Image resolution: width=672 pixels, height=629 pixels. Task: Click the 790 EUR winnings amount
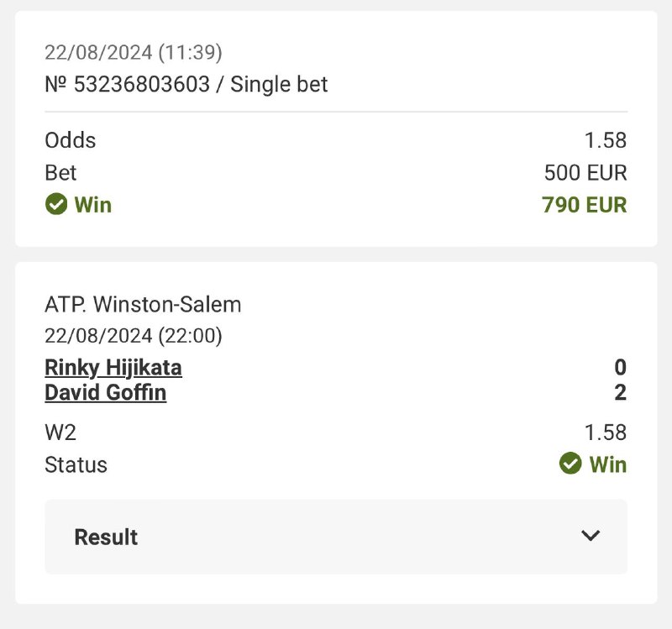click(x=584, y=204)
